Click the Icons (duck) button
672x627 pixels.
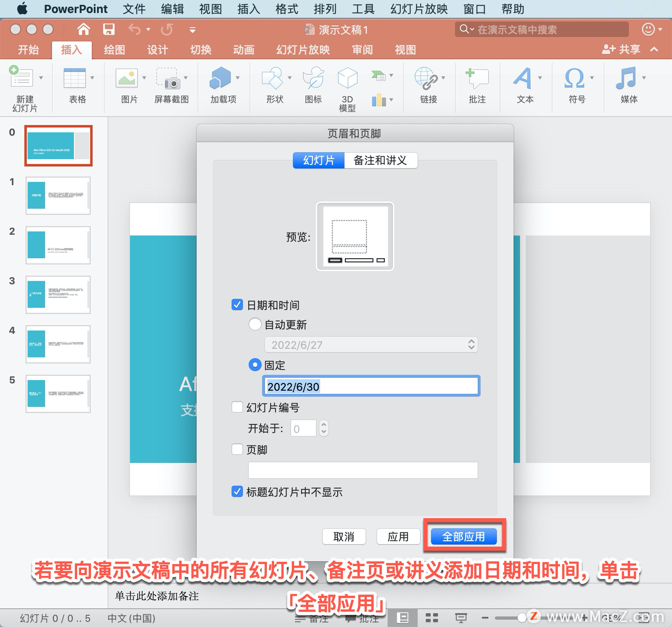[313, 78]
